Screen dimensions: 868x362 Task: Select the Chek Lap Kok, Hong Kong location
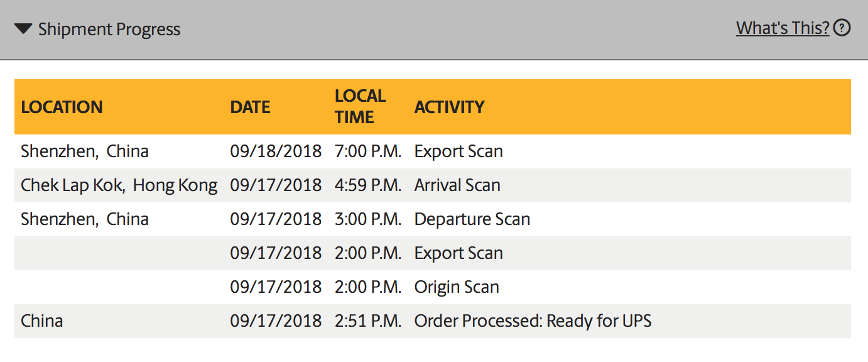119,185
